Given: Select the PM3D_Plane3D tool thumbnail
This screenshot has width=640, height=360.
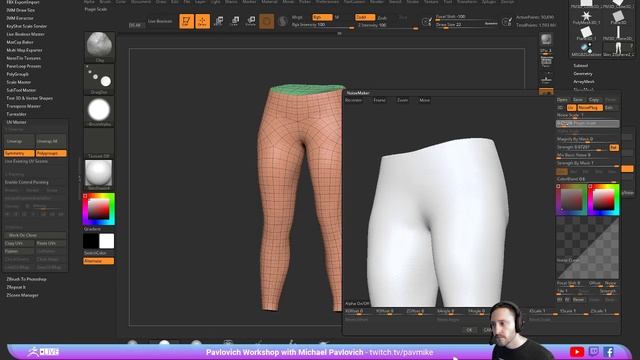Looking at the screenshot, I should pos(618,33).
